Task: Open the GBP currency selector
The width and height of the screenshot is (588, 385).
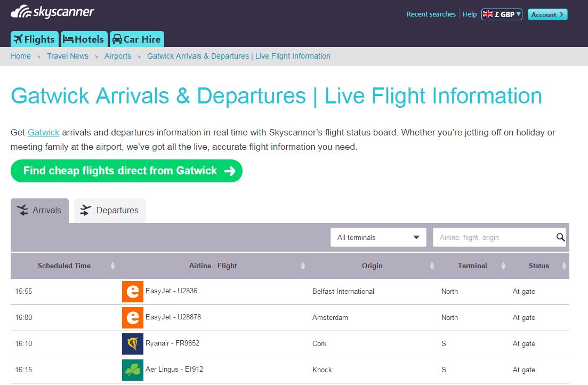Action: pos(501,14)
